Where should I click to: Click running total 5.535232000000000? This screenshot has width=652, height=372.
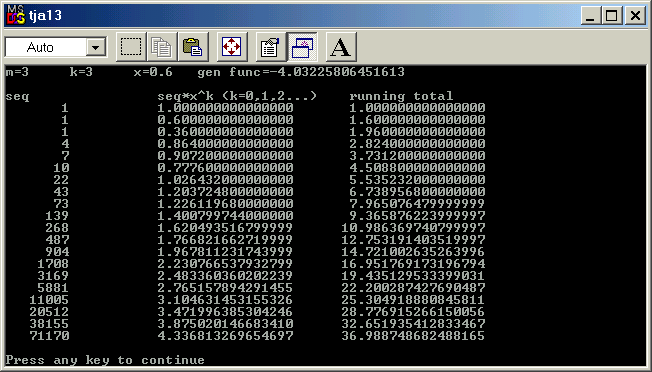[x=417, y=180]
